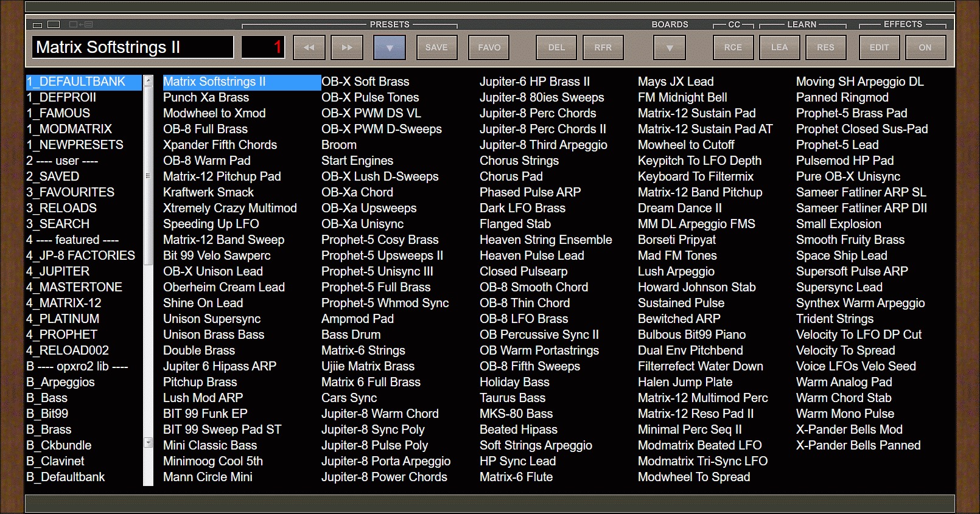
Task: Load the Oberheim Cream Lead preset
Action: (x=224, y=287)
